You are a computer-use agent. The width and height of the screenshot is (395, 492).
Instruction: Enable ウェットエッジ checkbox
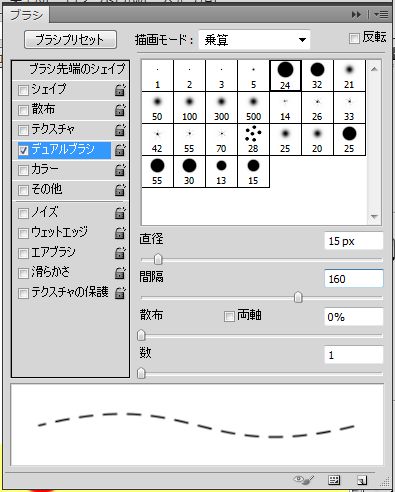click(23, 233)
